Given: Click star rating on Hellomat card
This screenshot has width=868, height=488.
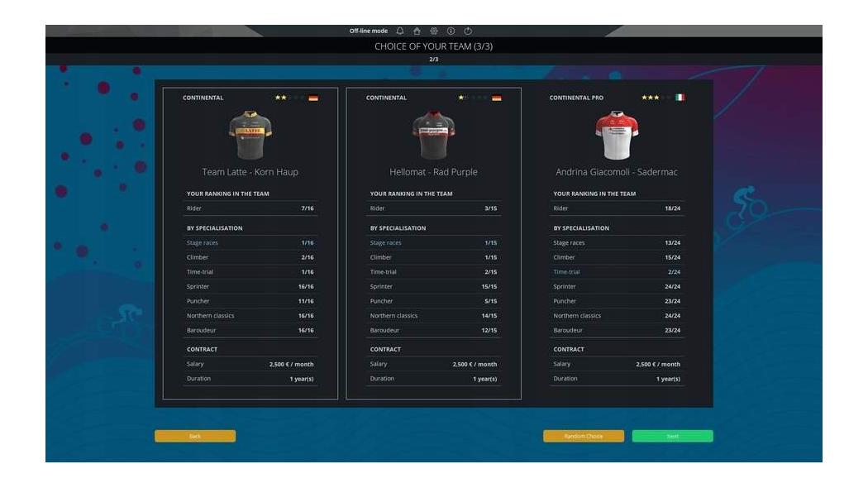Looking at the screenshot, I should [473, 98].
